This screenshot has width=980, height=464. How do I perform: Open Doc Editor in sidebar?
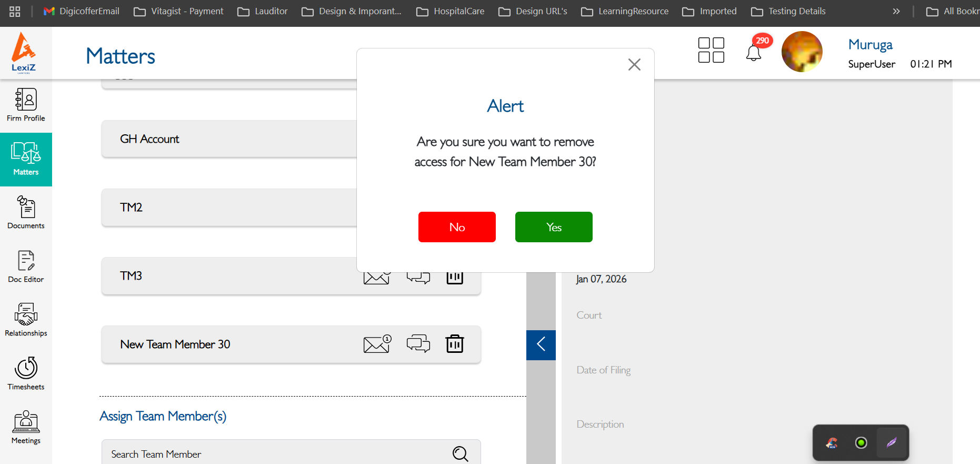(26, 266)
